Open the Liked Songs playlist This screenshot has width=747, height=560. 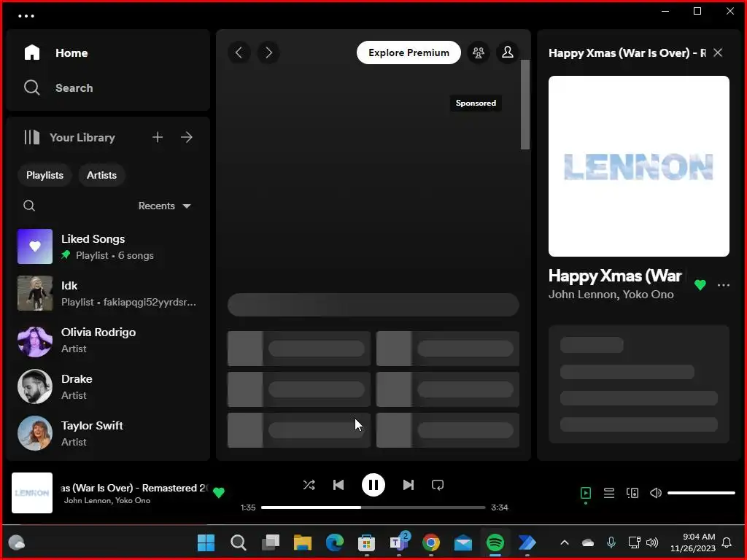click(x=108, y=246)
